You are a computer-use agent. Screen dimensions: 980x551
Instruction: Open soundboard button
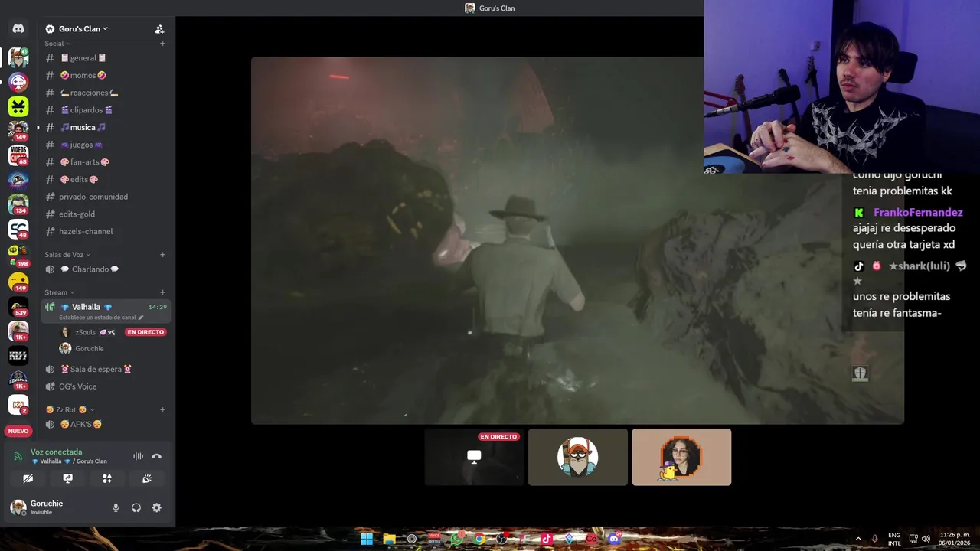pyautogui.click(x=147, y=478)
